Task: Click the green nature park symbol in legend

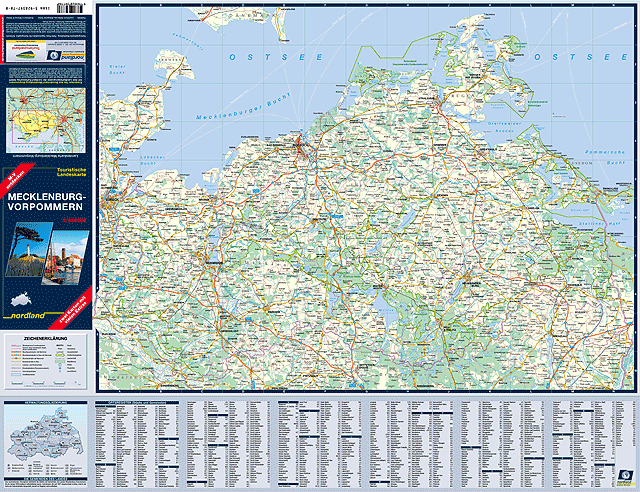Action: 61,355
